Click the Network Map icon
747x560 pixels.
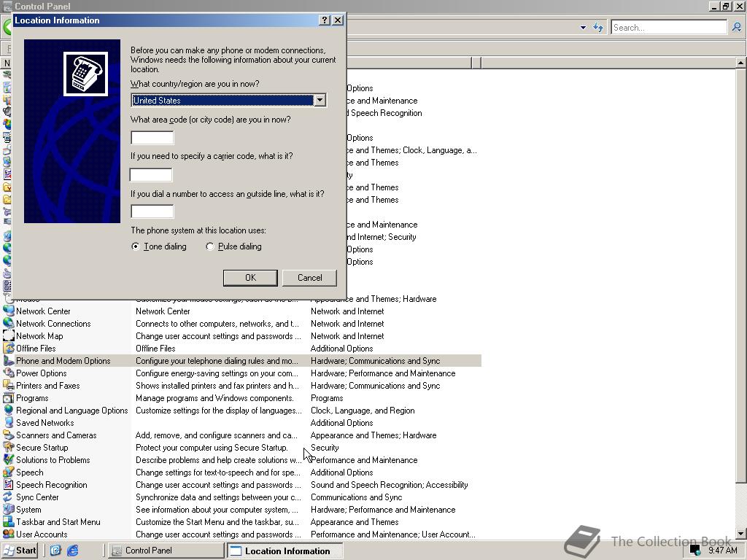tap(8, 335)
